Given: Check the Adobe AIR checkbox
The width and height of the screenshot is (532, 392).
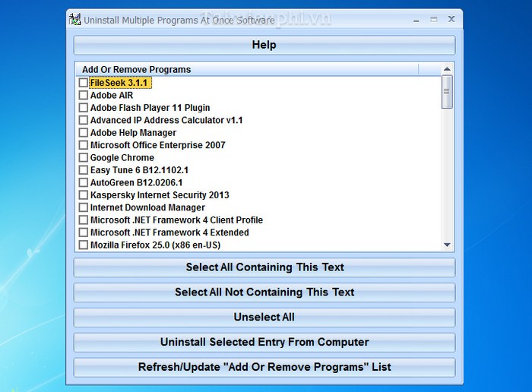Looking at the screenshot, I should click(83, 95).
